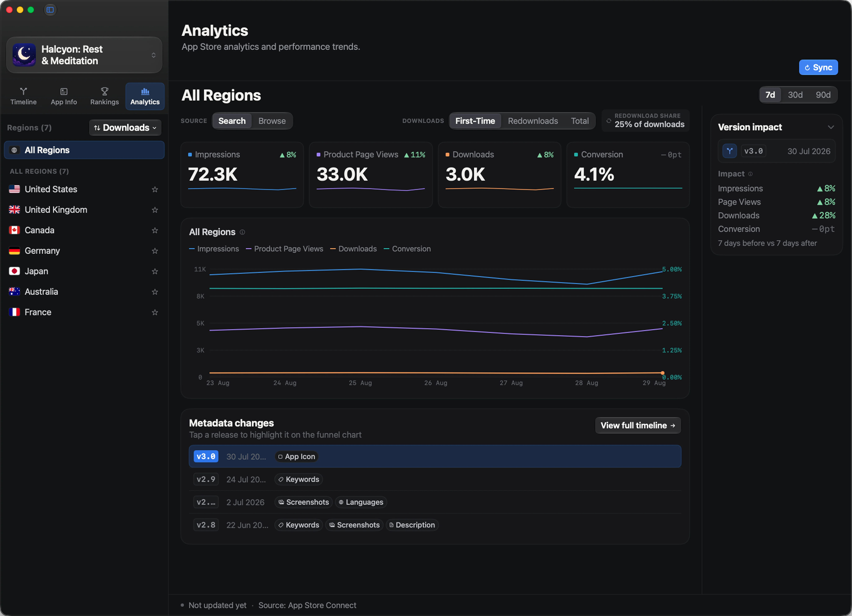The width and height of the screenshot is (852, 616).
Task: Open the Analytics tab
Action: coord(145,97)
